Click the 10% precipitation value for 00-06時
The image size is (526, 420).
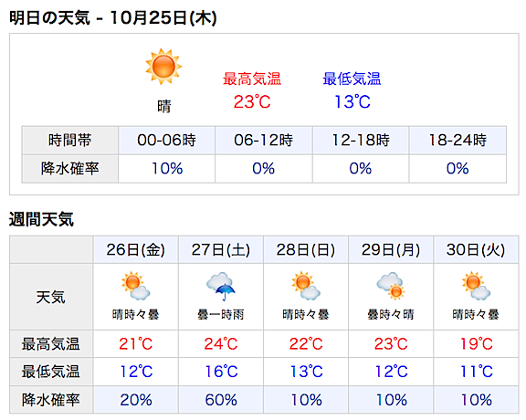[167, 168]
